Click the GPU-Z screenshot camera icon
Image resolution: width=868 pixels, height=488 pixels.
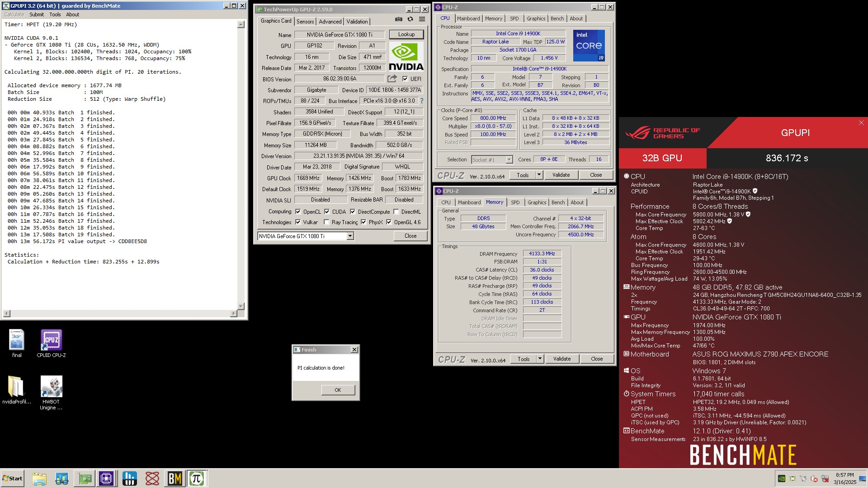click(x=398, y=19)
